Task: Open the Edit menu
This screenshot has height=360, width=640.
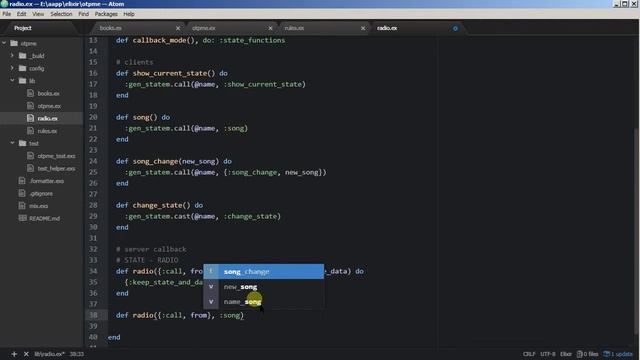Action: tap(21, 14)
